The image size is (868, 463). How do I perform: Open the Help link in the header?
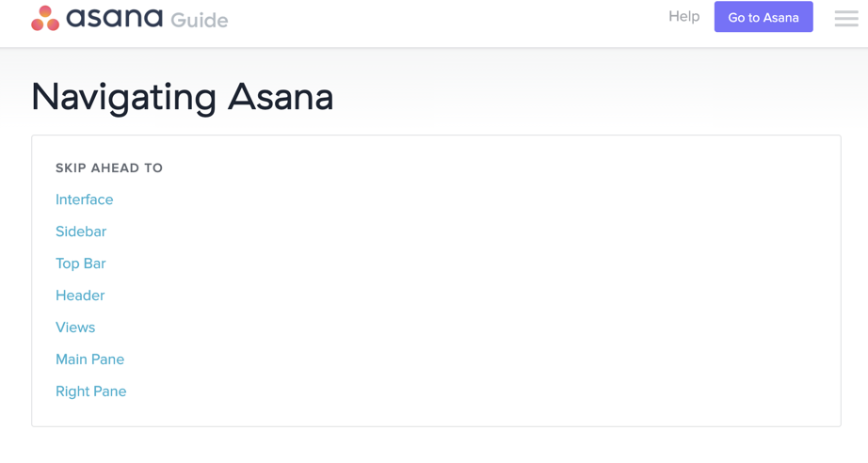(x=684, y=16)
